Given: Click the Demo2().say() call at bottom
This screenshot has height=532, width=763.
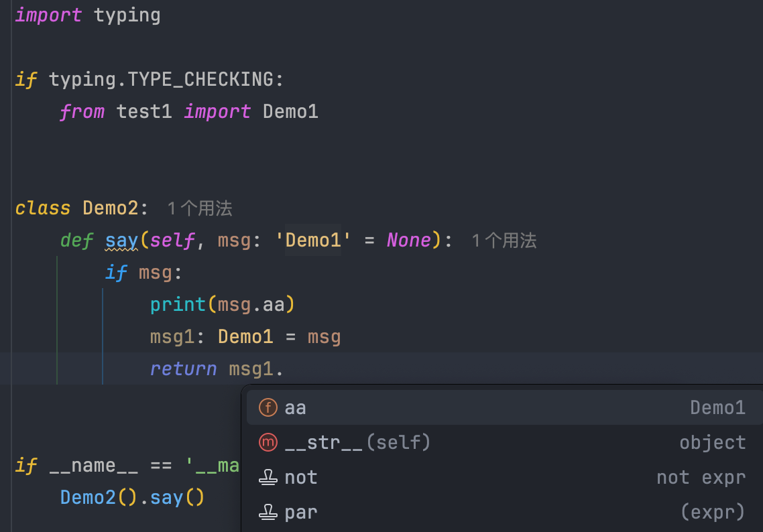Looking at the screenshot, I should click(x=131, y=497).
